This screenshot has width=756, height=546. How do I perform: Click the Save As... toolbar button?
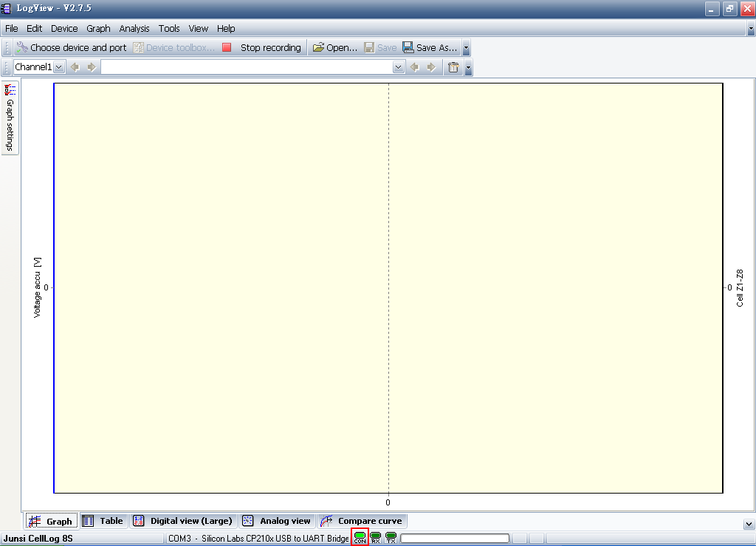coord(430,47)
